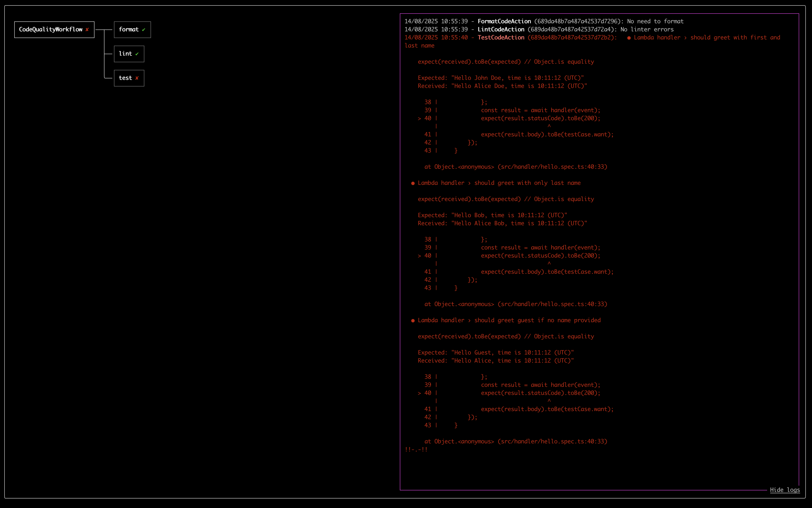Click the TestCodeAction log entry name

click(x=501, y=38)
